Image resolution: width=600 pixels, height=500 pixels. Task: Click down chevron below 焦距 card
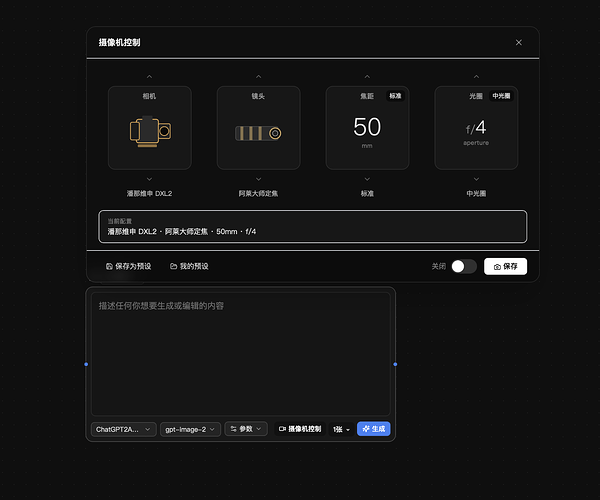[367, 179]
